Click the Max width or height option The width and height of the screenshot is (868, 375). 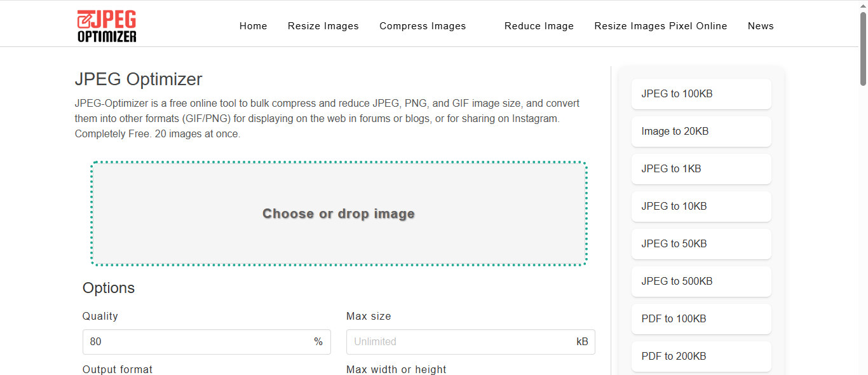[396, 369]
